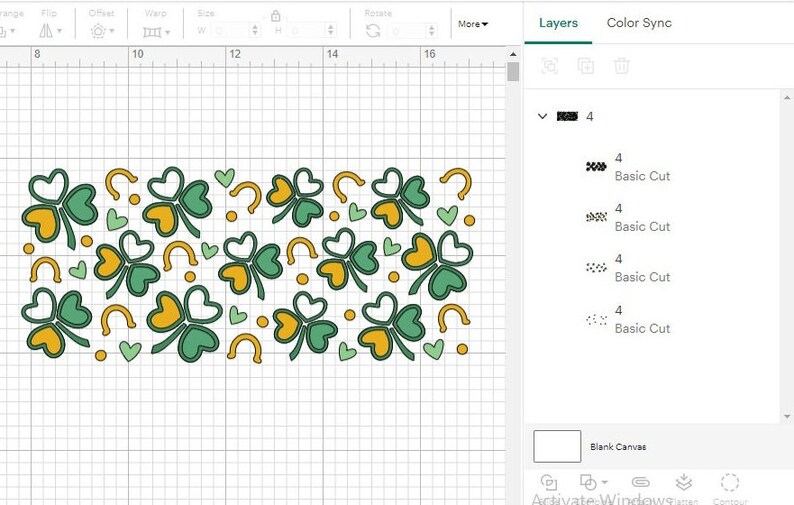The image size is (794, 505).
Task: Switch to the Color Sync tab
Action: point(639,23)
